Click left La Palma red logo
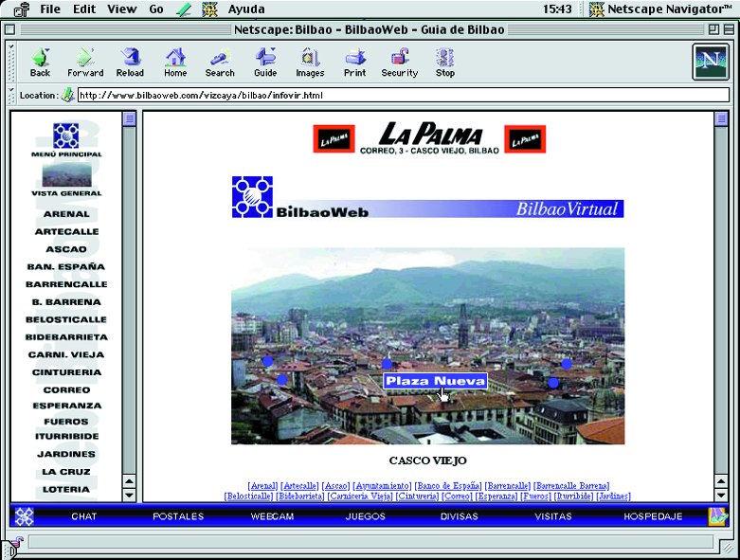The width and height of the screenshot is (740, 560). pos(334,139)
